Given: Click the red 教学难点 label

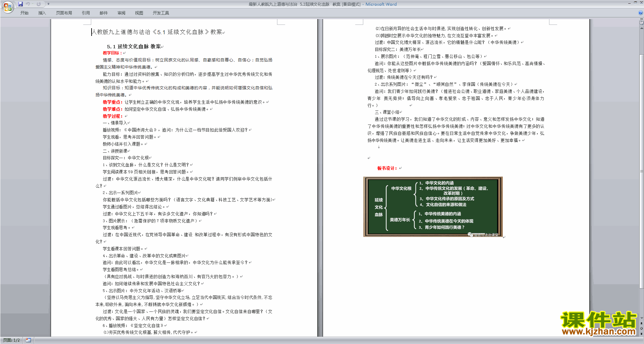Looking at the screenshot, I should (x=112, y=109).
